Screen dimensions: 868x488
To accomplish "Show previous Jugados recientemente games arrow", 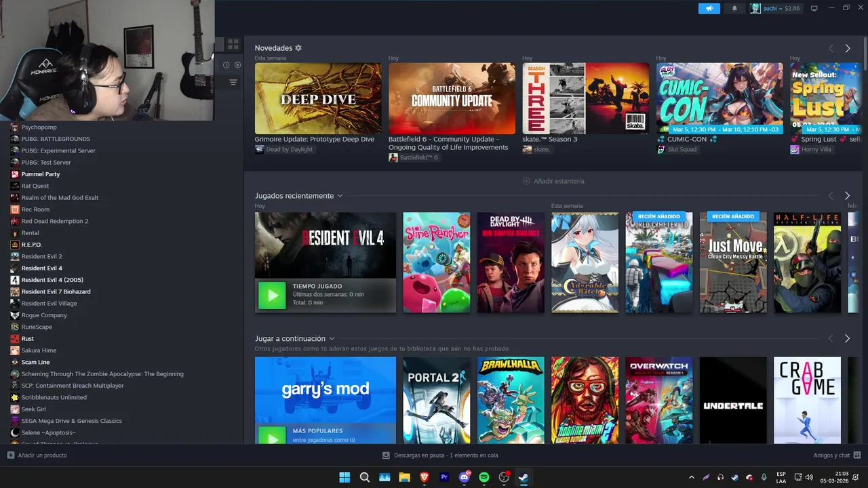I will pyautogui.click(x=831, y=196).
